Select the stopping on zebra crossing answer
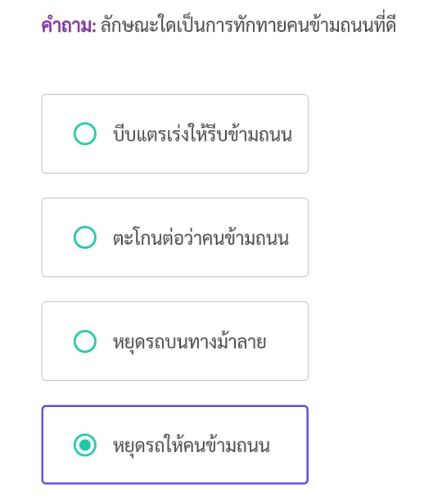This screenshot has height=504, width=442. tap(189, 342)
